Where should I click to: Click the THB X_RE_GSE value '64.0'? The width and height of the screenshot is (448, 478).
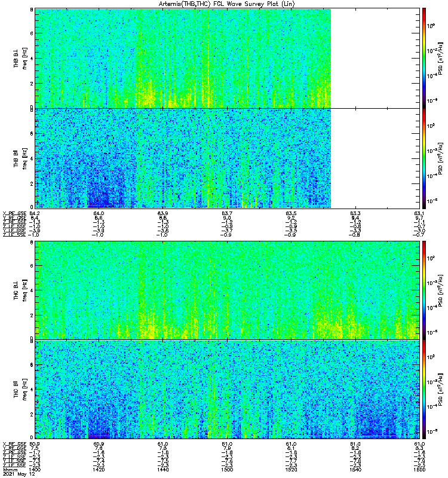[x=99, y=213]
